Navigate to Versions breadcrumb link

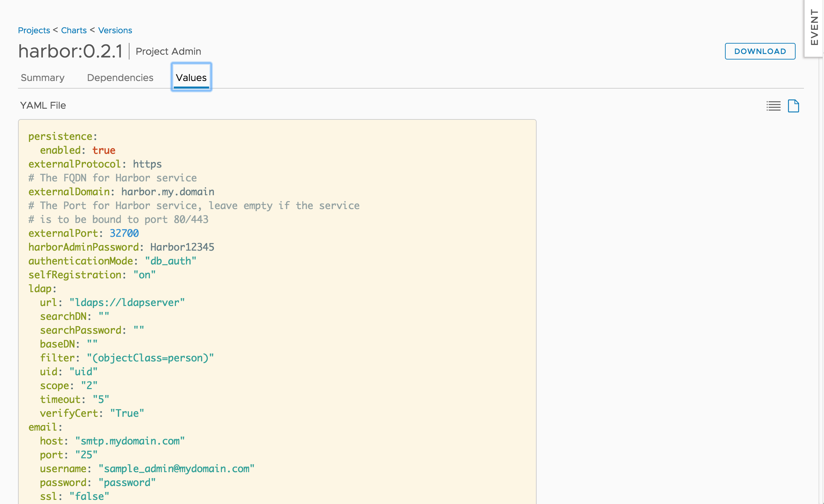pyautogui.click(x=115, y=30)
